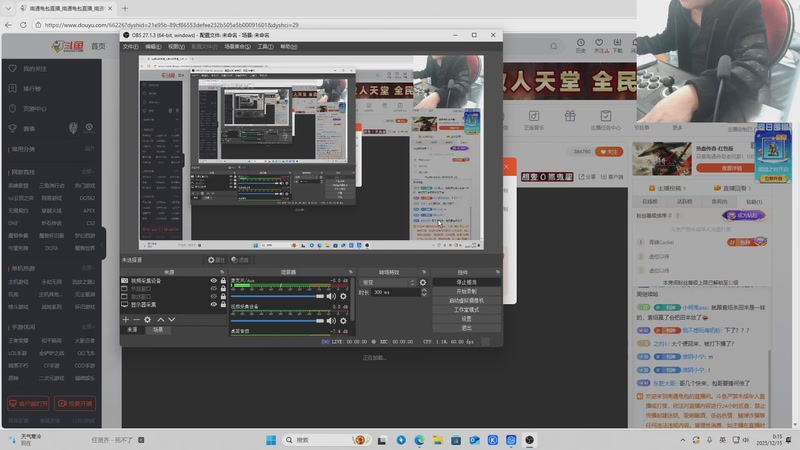Click the 开始录制 button

466,291
